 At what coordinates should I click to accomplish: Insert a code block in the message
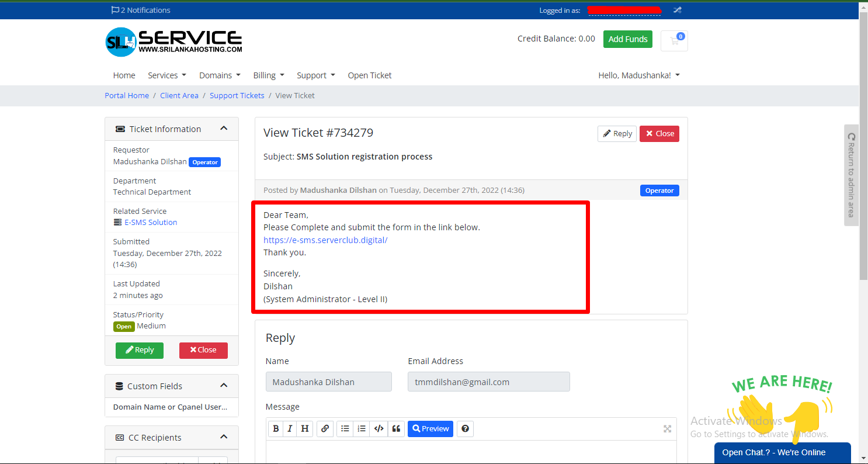pyautogui.click(x=379, y=428)
